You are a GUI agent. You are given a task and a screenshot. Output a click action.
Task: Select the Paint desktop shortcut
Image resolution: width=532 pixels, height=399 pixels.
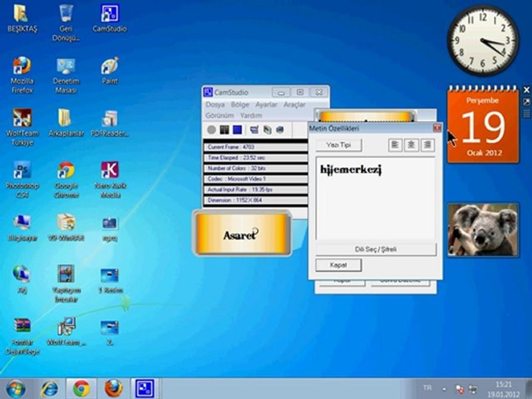(110, 70)
